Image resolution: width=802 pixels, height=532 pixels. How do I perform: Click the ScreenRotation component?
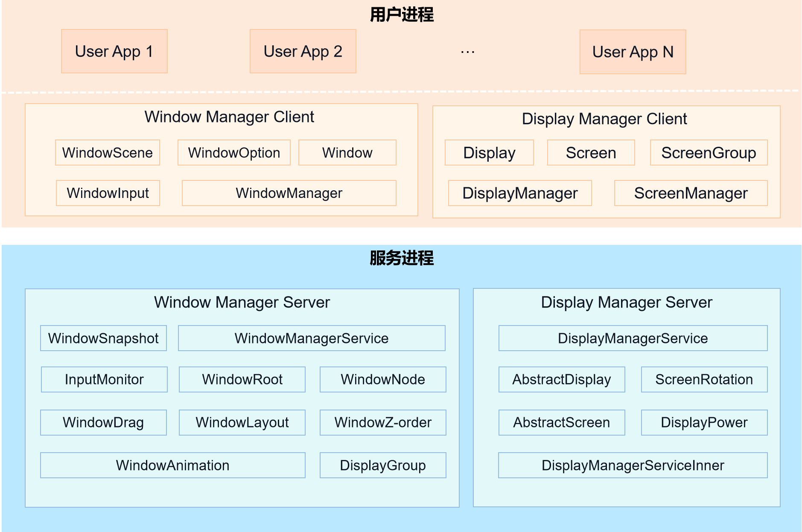[x=704, y=379]
